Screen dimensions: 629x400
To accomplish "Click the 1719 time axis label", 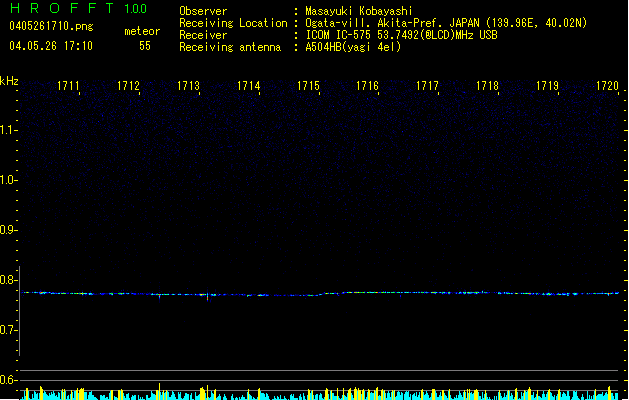I will tap(547, 86).
